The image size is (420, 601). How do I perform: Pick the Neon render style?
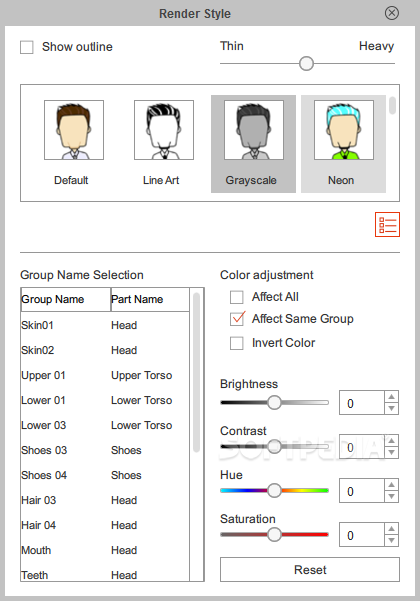(x=343, y=144)
